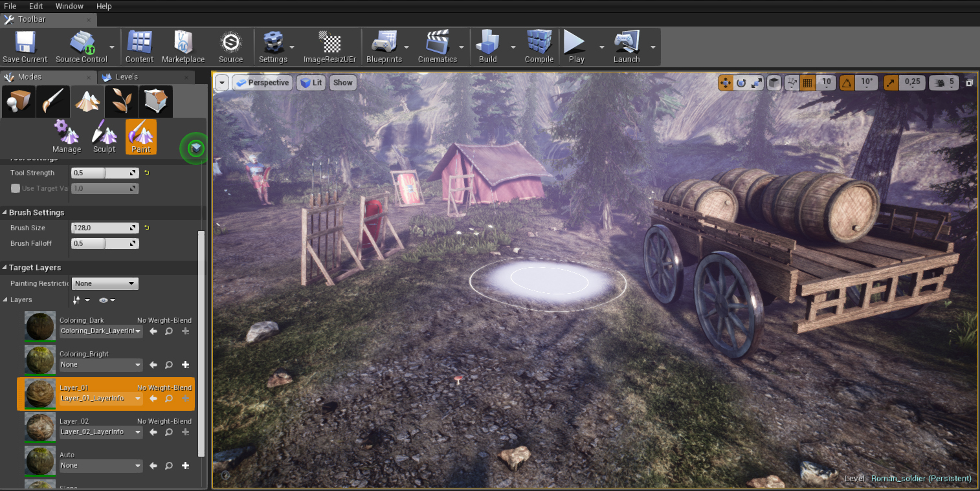Create layer info for Coloring_Bright with plus

click(185, 365)
